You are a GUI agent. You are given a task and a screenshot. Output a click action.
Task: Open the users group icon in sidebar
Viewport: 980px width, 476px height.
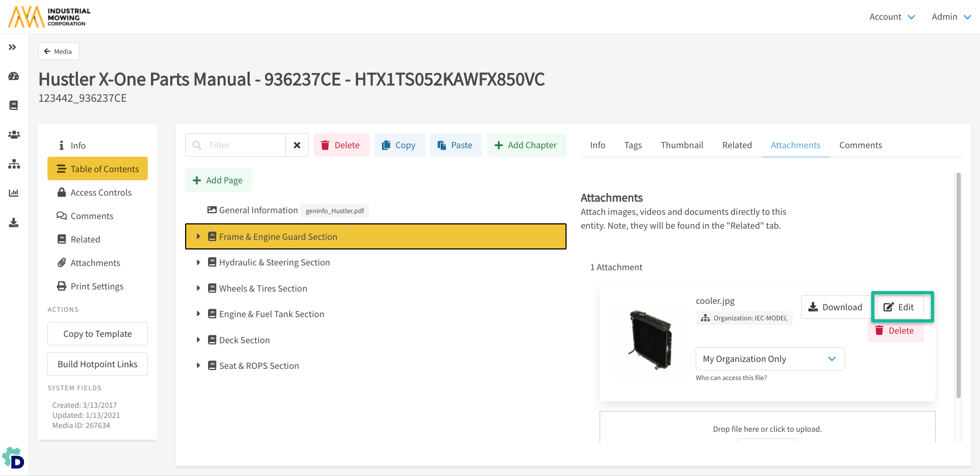coord(14,135)
